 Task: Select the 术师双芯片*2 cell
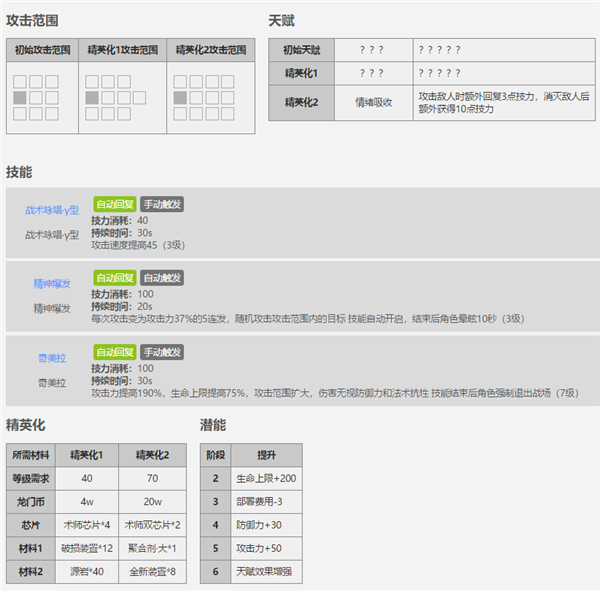click(152, 525)
